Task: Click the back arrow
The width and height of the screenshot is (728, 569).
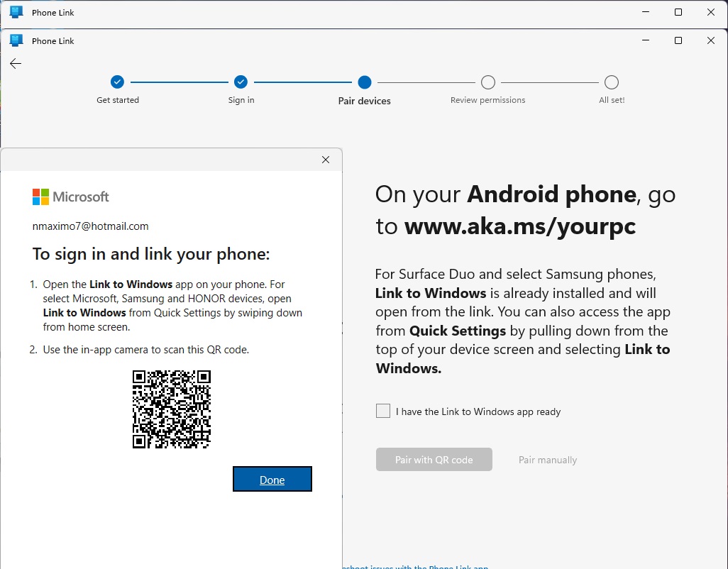Action: click(x=15, y=63)
